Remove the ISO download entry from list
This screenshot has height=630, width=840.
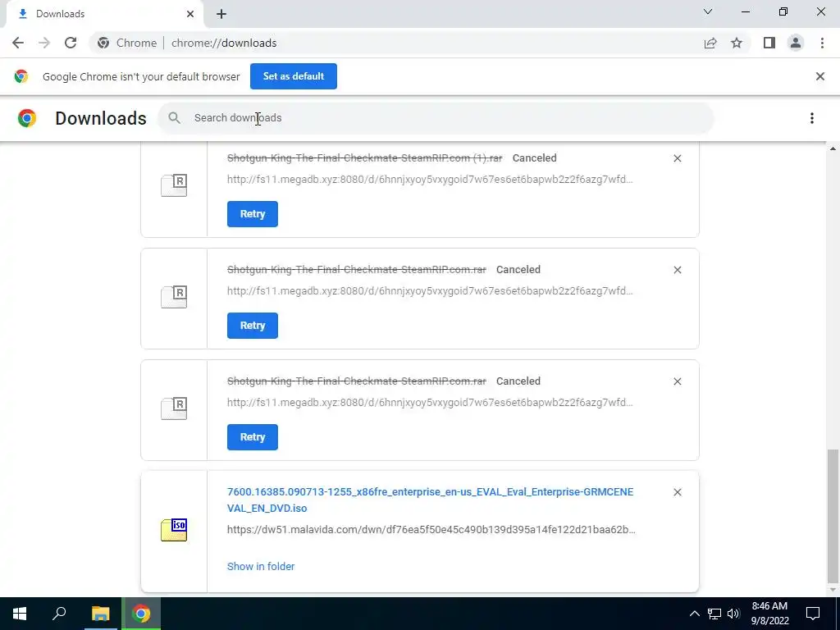677,492
